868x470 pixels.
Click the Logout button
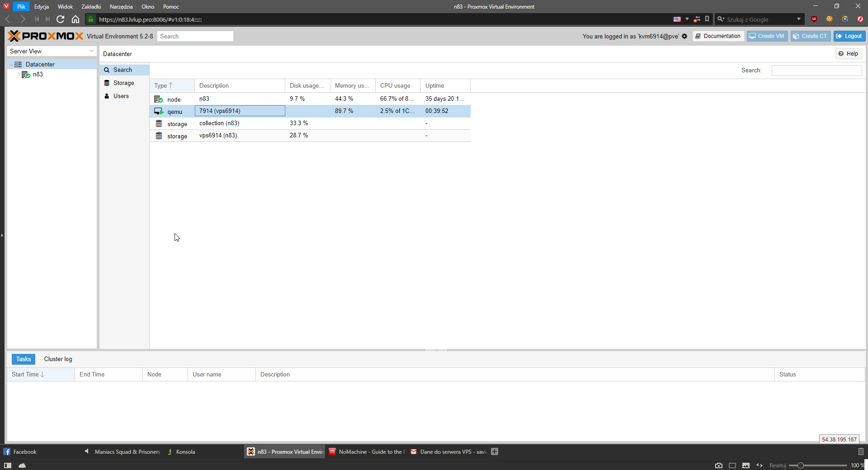click(x=849, y=36)
